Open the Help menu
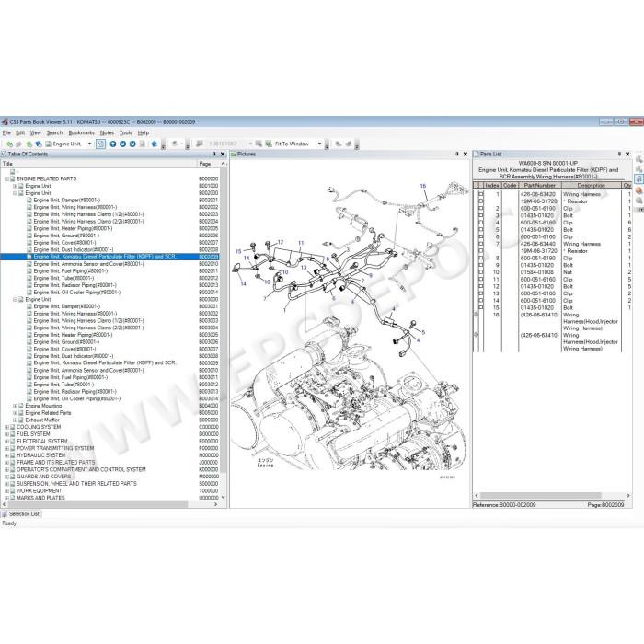The height and width of the screenshot is (644, 644). tap(144, 133)
